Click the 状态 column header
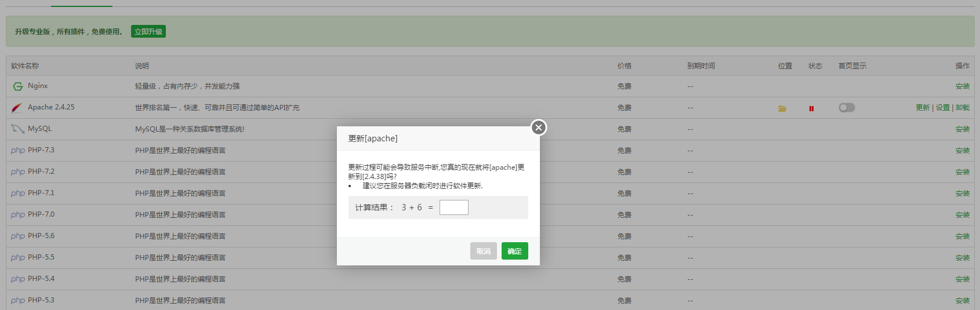980x310 pixels. (x=815, y=66)
